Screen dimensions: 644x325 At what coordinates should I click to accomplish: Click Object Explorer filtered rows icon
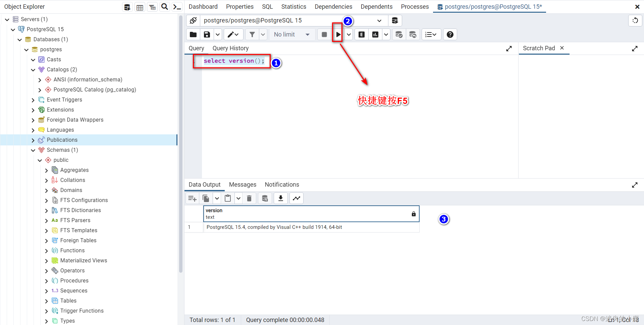(x=152, y=7)
